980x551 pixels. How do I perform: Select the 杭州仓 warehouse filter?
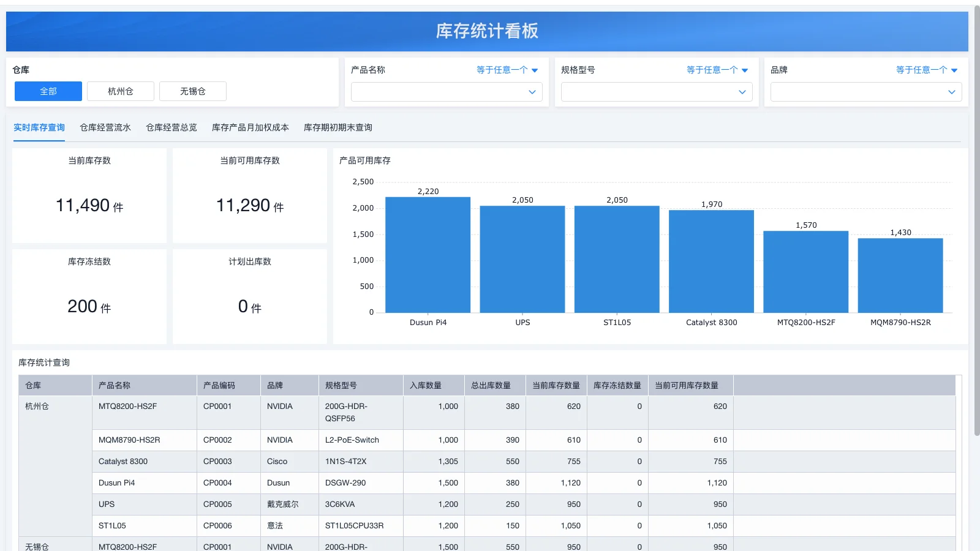pyautogui.click(x=120, y=91)
